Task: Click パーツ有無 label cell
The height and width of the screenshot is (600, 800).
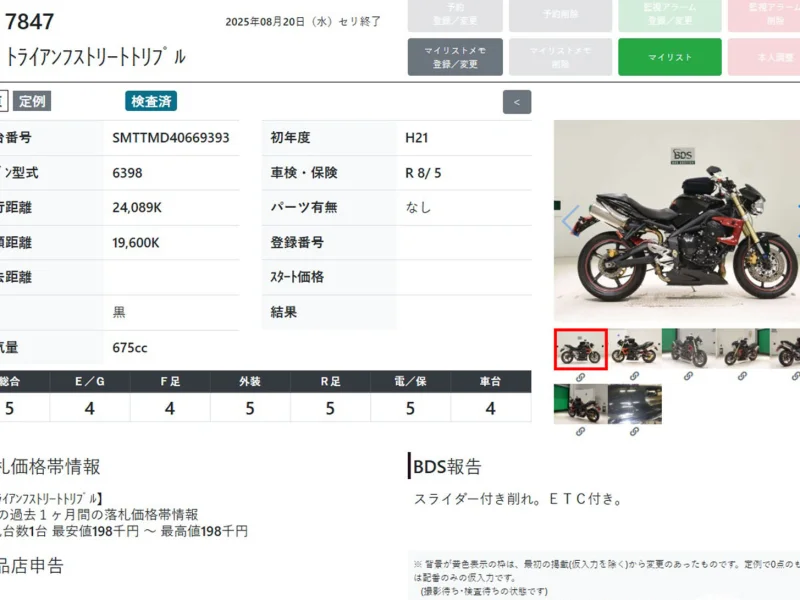Action: [329, 208]
